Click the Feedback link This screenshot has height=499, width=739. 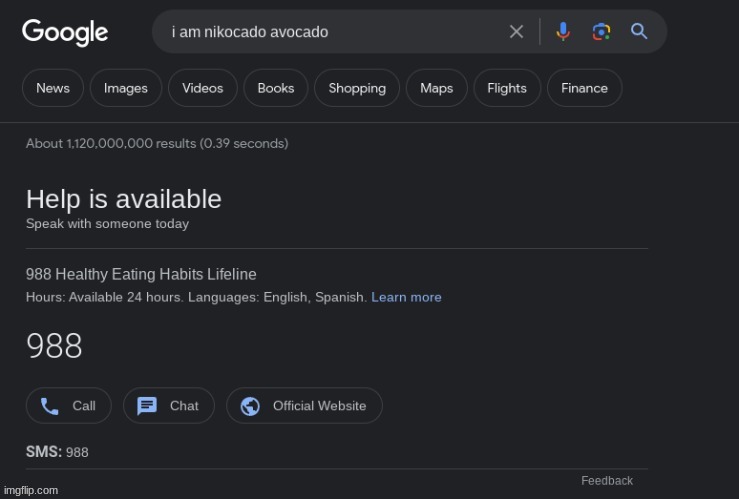pos(607,481)
